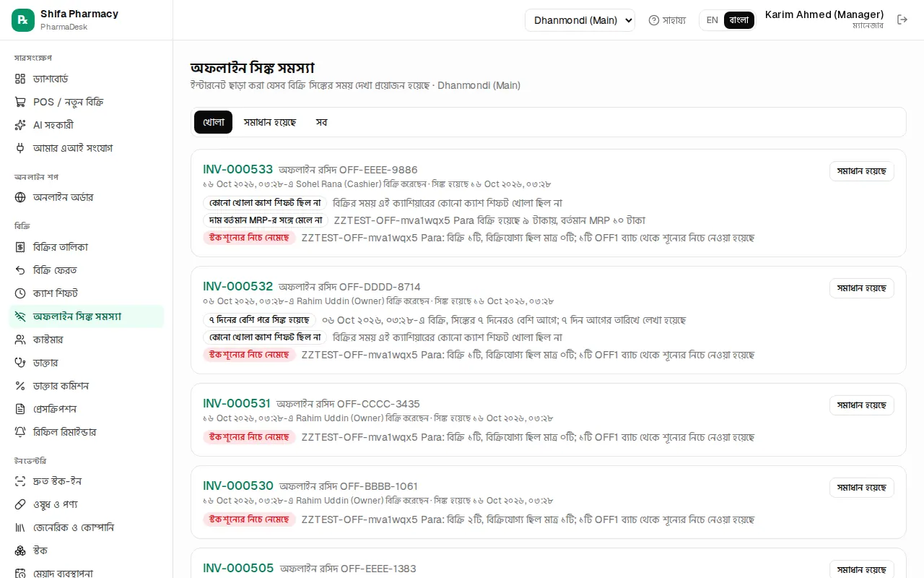
Task: Click the ৭ দিনের বেশি পরে সিঙ্ক হয়েছে badge
Action: [260, 320]
